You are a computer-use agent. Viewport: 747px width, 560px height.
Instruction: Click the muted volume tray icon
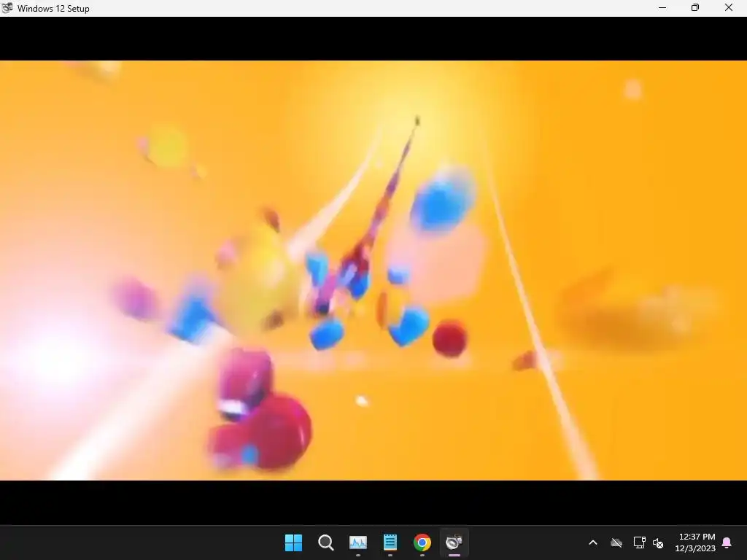point(659,542)
